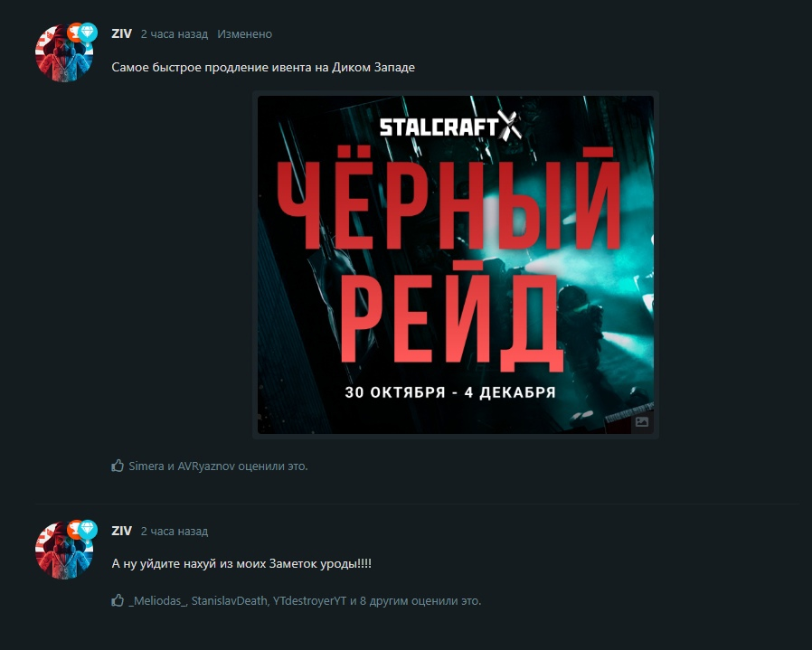Click the thumbs-up icon under the Чёрный рейд post
Image resolution: width=812 pixels, height=650 pixels.
click(118, 466)
